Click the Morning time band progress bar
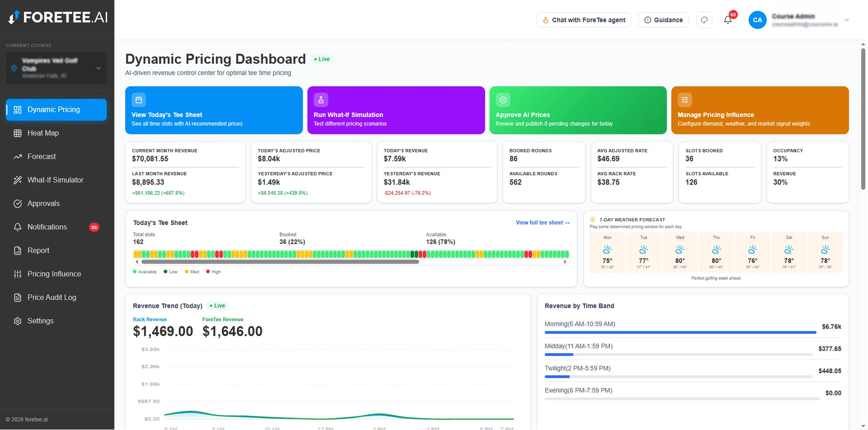This screenshot has width=868, height=430. (x=680, y=333)
